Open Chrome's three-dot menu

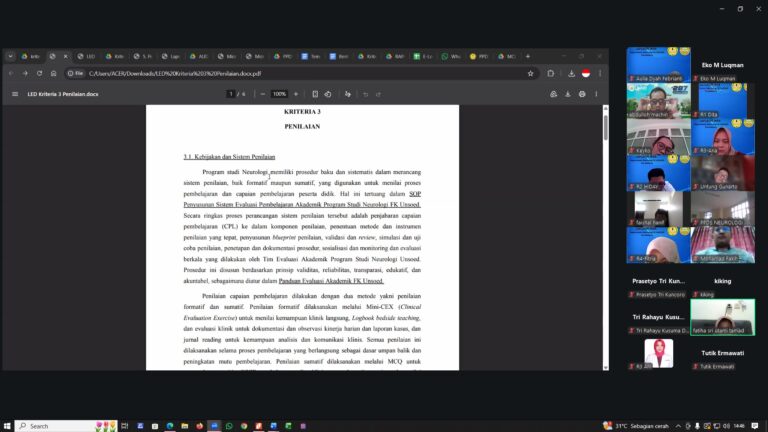coord(600,73)
